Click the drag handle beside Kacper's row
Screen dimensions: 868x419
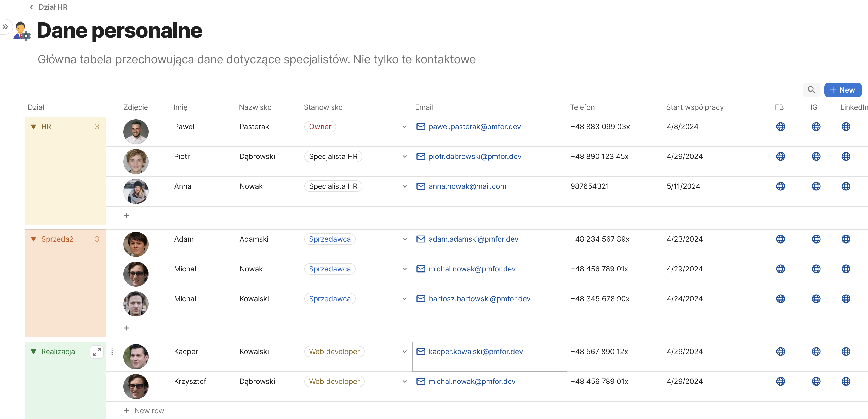(112, 352)
